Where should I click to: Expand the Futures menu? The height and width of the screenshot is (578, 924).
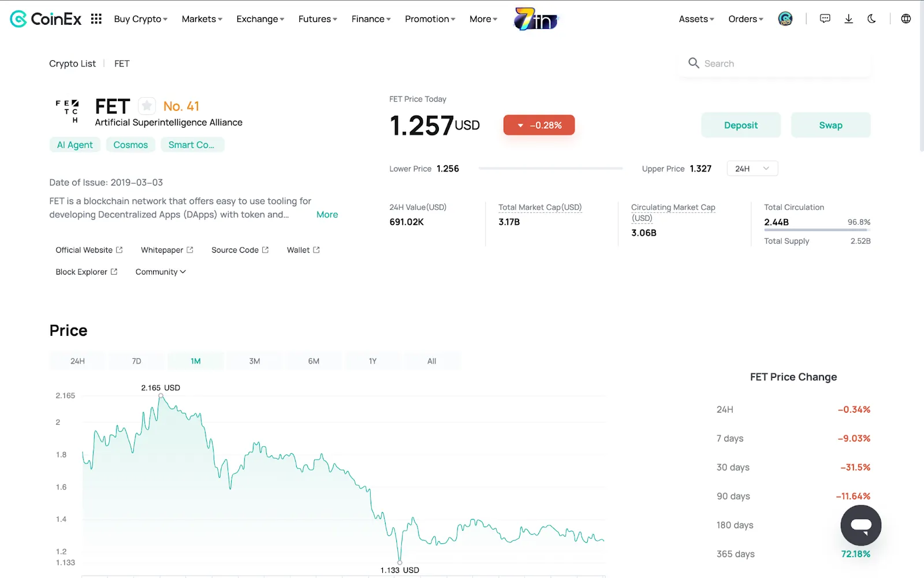318,19
